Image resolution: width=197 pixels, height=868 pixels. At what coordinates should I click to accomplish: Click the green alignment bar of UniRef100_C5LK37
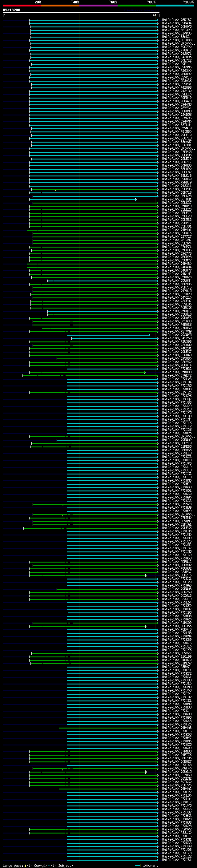pyautogui.click(x=95, y=203)
